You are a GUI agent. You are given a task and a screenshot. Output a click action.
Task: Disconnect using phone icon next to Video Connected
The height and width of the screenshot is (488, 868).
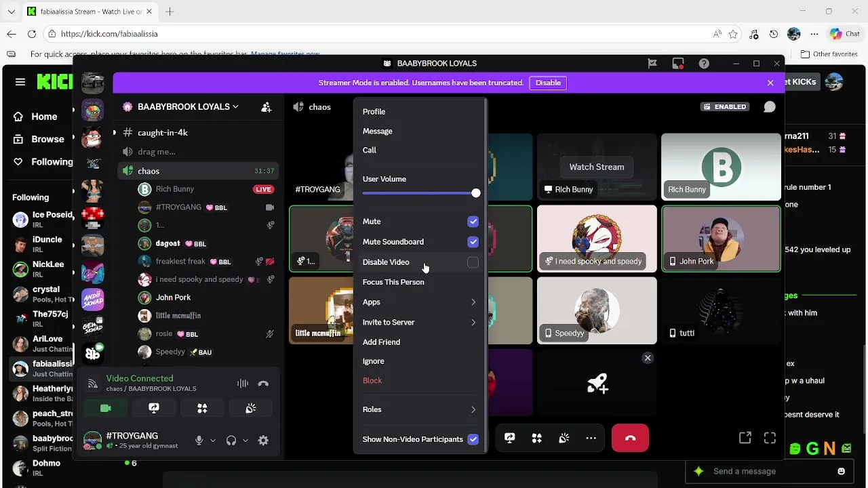[x=263, y=384]
